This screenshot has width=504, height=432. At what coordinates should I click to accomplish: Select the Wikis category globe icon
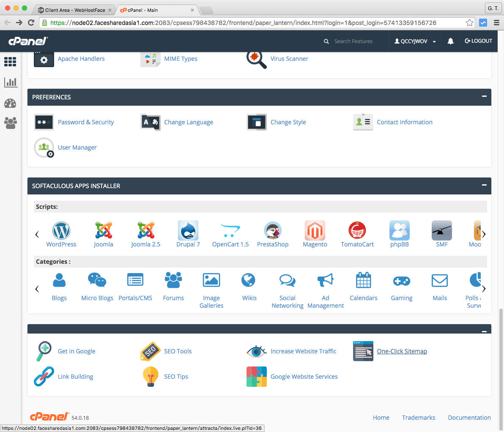[x=249, y=280]
